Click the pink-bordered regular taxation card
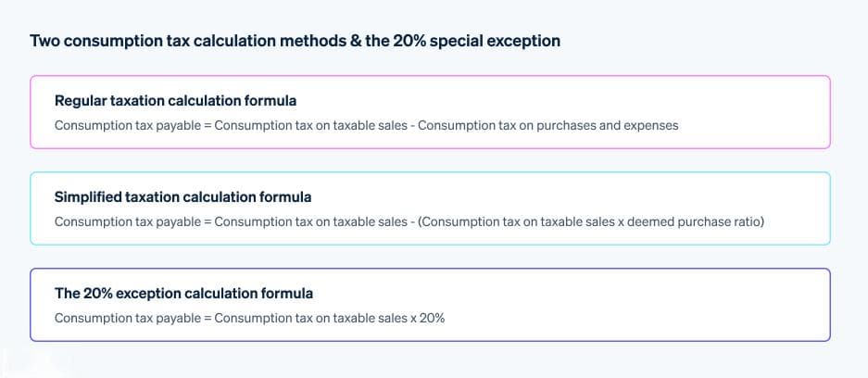Screen dimensions: 868x378 coord(430,112)
